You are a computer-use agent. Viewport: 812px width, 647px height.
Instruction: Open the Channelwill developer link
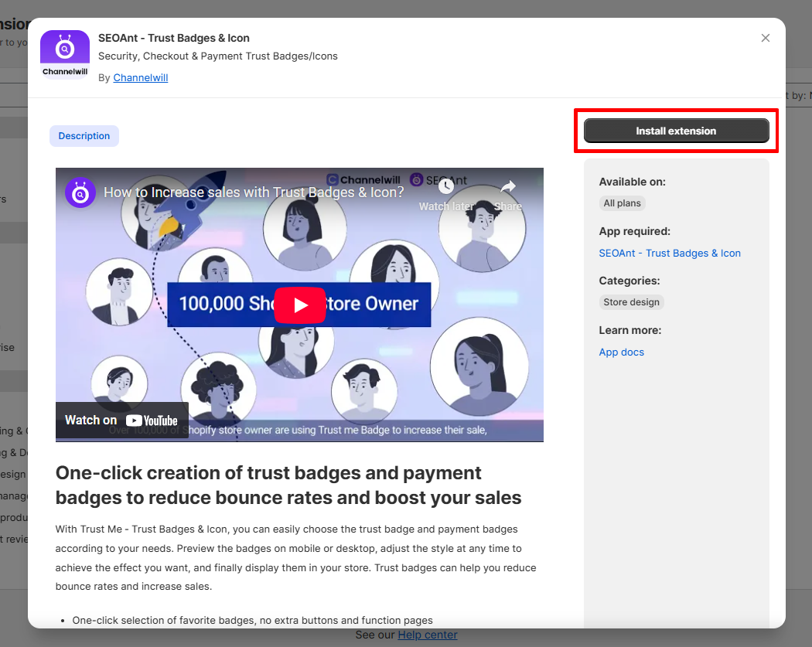[140, 77]
